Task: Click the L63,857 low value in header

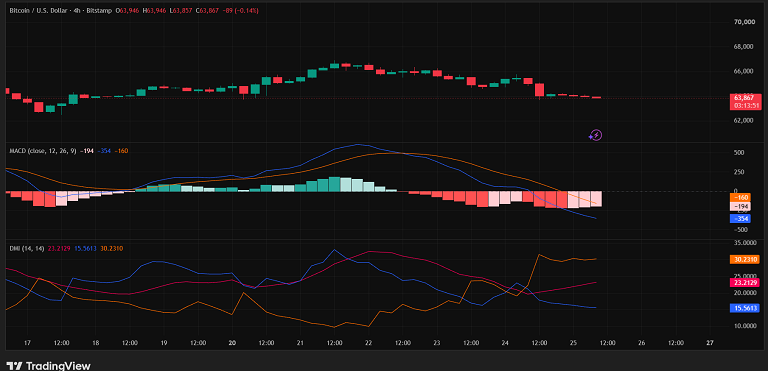Action: point(181,10)
